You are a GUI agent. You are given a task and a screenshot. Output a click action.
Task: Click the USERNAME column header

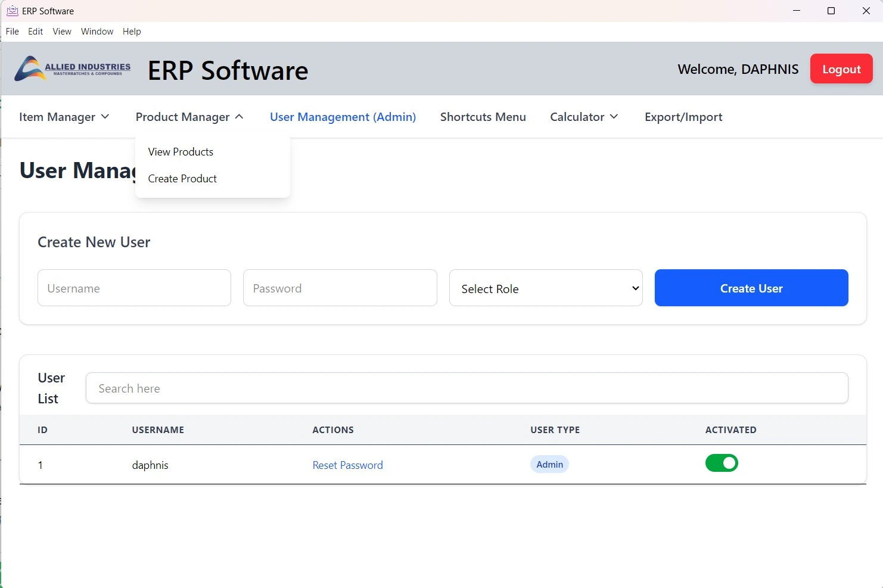click(x=158, y=430)
